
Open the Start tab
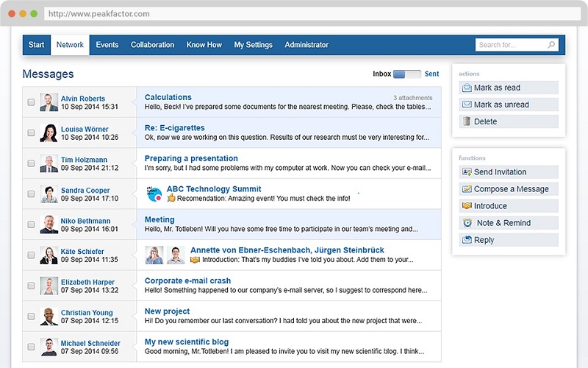pos(36,45)
